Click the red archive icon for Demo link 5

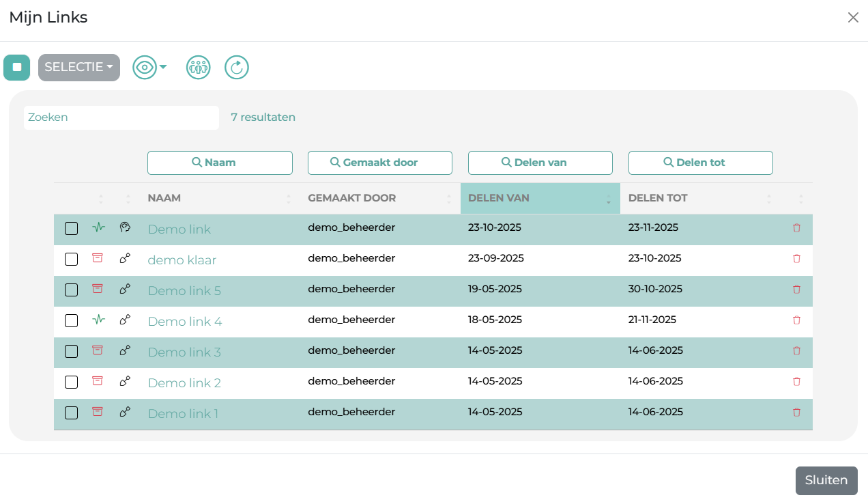pos(98,288)
